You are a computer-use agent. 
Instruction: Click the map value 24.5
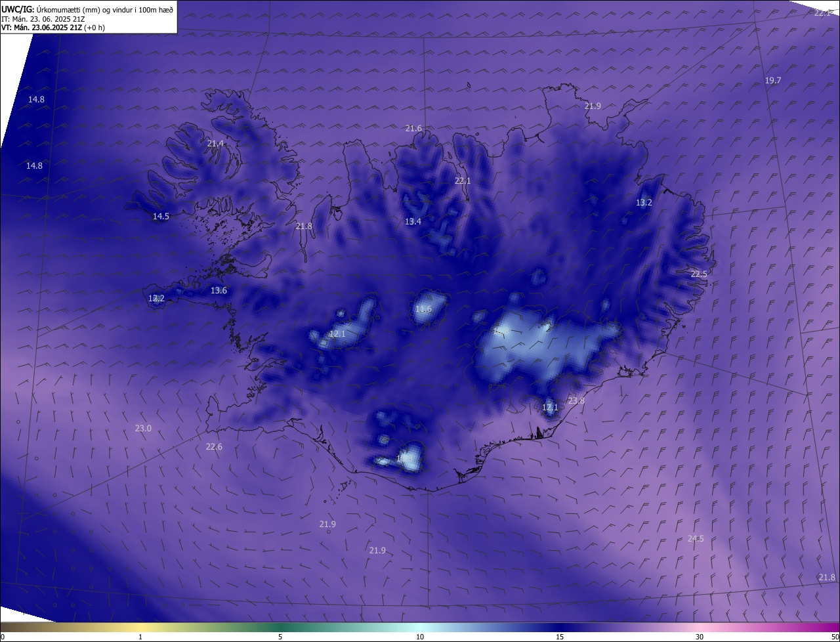[x=696, y=538]
